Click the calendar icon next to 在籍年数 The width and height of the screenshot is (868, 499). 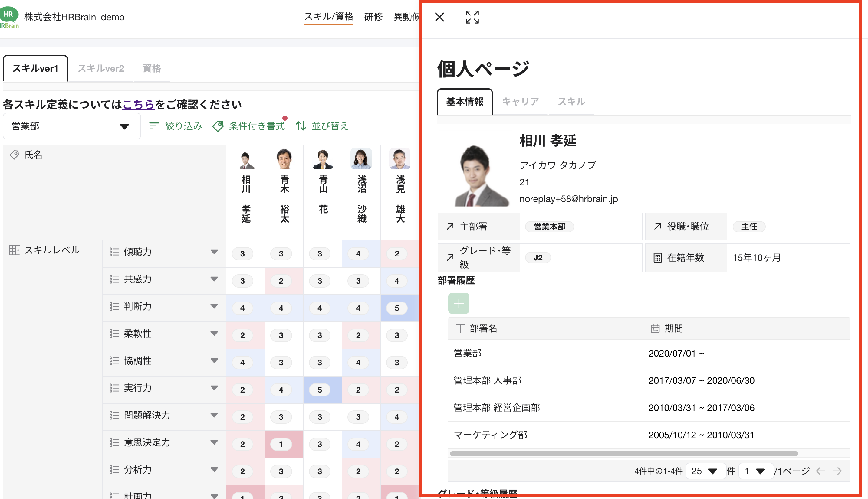tap(657, 257)
